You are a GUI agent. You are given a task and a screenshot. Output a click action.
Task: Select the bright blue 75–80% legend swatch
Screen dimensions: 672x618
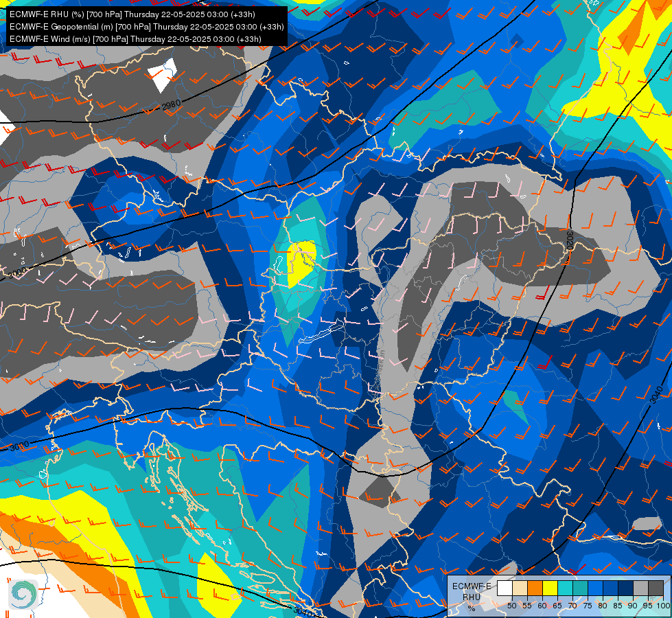(595, 588)
